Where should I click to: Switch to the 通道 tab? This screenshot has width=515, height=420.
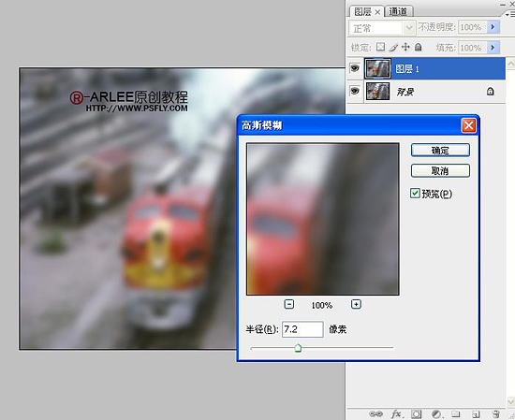398,11
